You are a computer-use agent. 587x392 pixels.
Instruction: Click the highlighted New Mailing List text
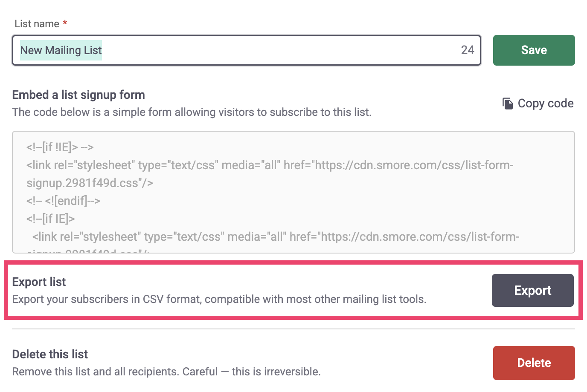(61, 50)
